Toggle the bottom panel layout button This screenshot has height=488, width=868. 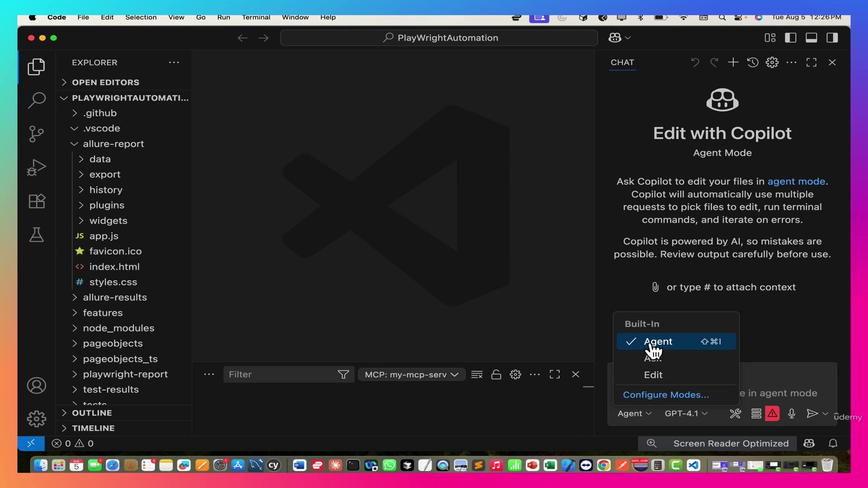point(811,38)
